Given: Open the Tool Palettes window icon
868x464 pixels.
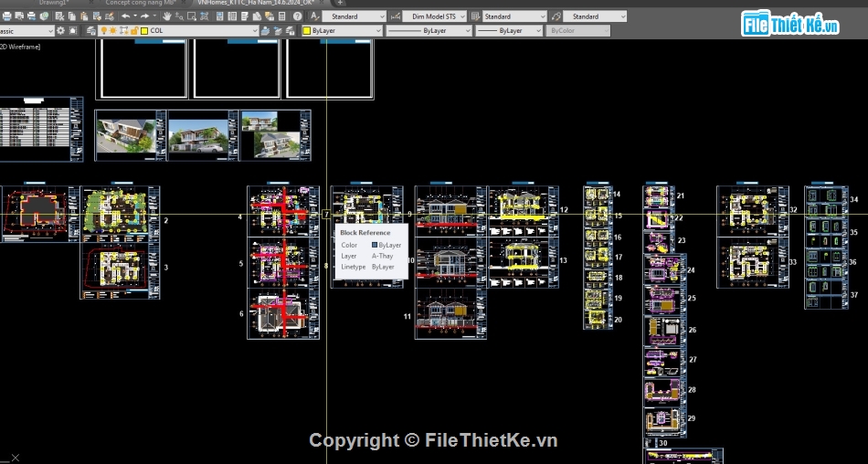Looking at the screenshot, I should 245,16.
